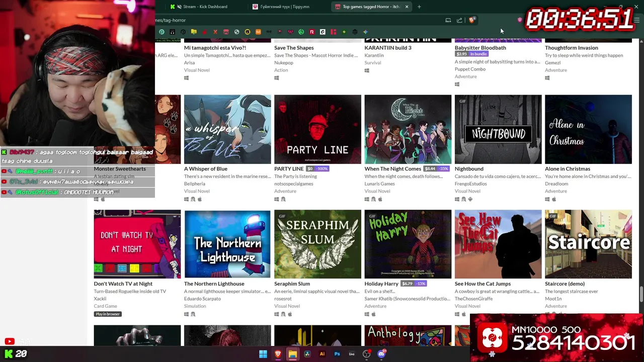
Task: Open Don't Watch TV at Night link
Action: [123, 284]
